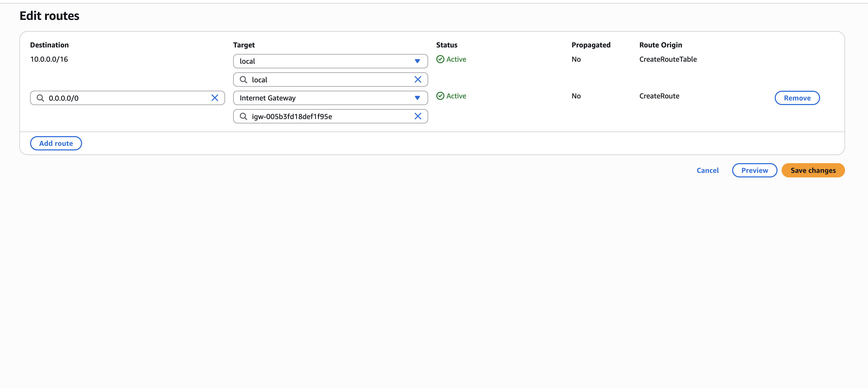Click the Route Origin column header
Screen dimensions: 868x388
point(661,45)
